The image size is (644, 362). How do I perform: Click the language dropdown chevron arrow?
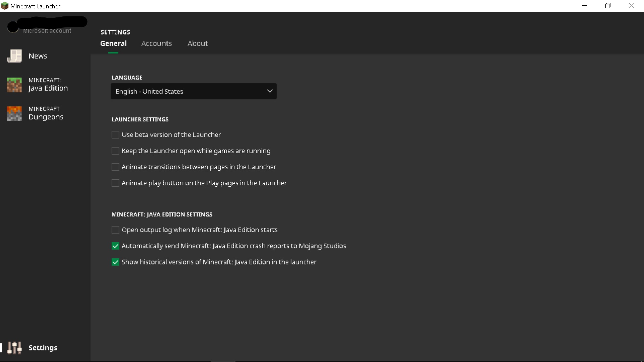tap(269, 91)
